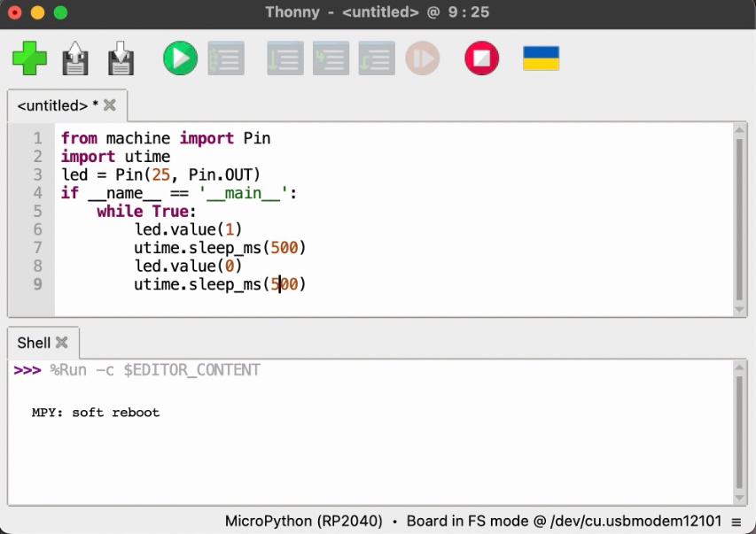Click line number 5 in the gutter
756x534 pixels.
[37, 211]
